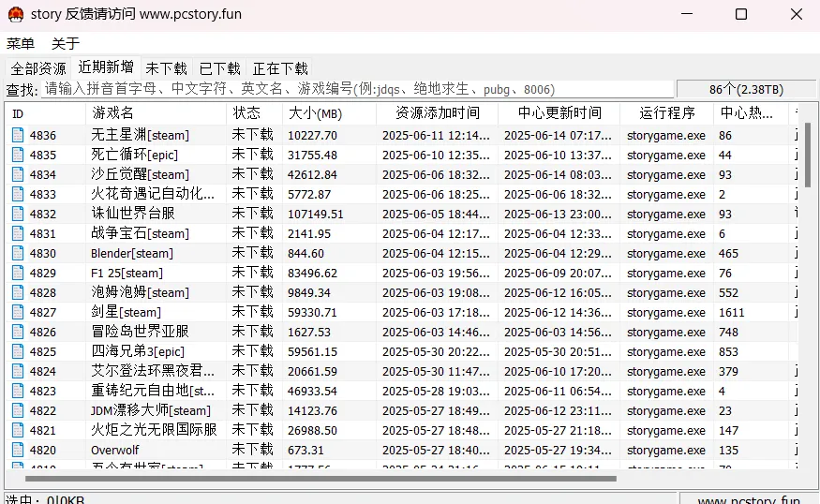Click the file icon for row 4834
This screenshot has width=820, height=504.
tap(18, 174)
